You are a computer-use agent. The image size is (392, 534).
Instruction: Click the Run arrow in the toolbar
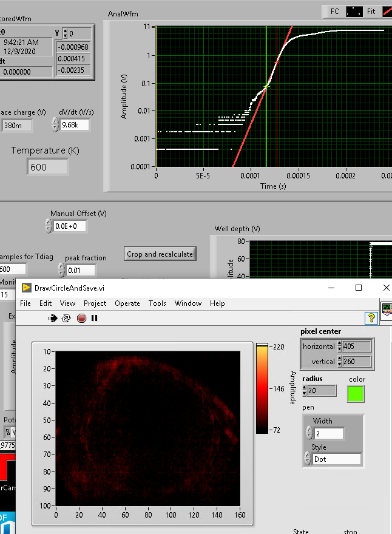[x=54, y=318]
